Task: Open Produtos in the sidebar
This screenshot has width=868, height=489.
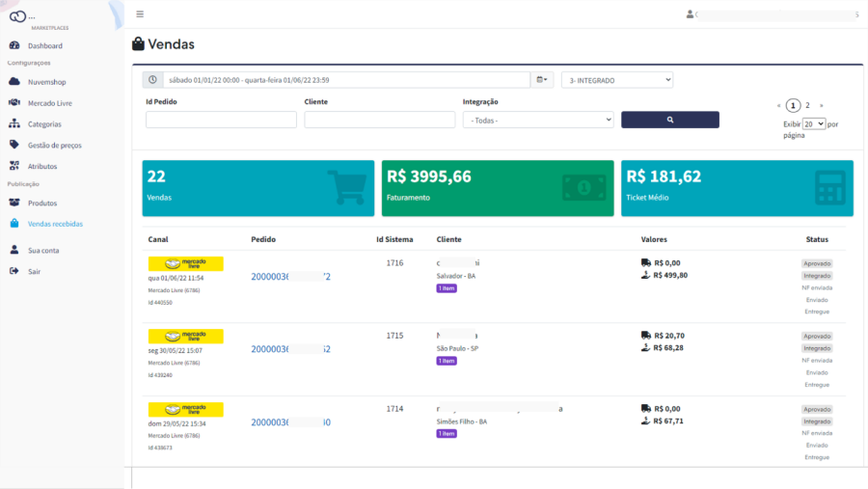Action: click(x=42, y=204)
